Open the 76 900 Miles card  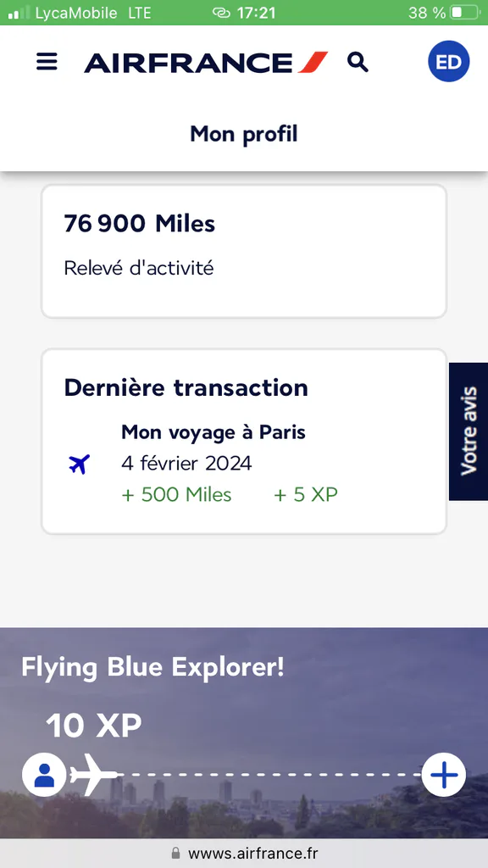tap(244, 251)
